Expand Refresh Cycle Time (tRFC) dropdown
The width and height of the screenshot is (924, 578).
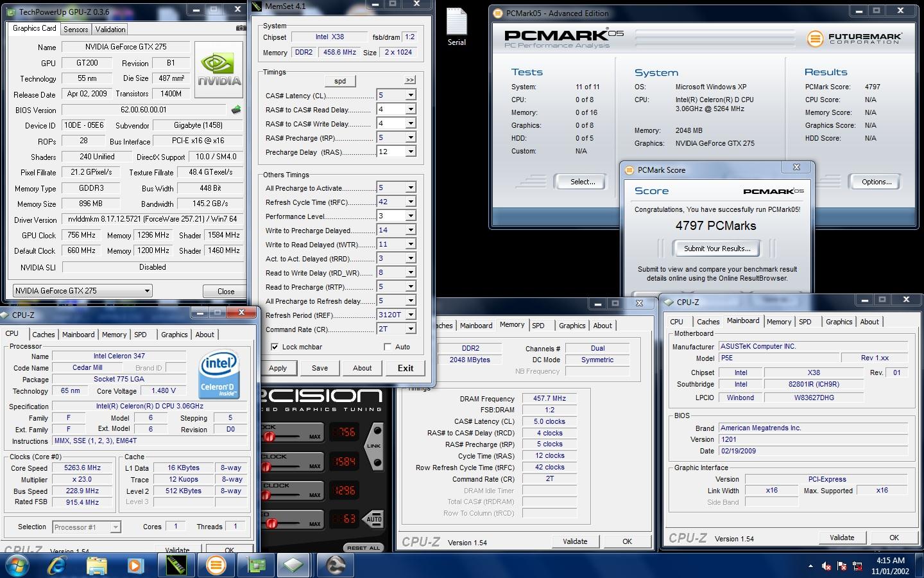(411, 202)
